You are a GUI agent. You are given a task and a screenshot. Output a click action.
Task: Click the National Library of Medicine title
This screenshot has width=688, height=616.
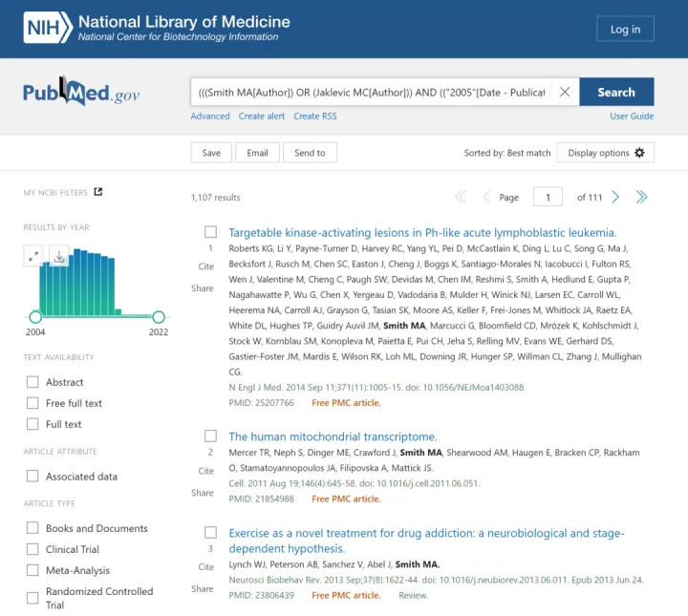click(184, 21)
